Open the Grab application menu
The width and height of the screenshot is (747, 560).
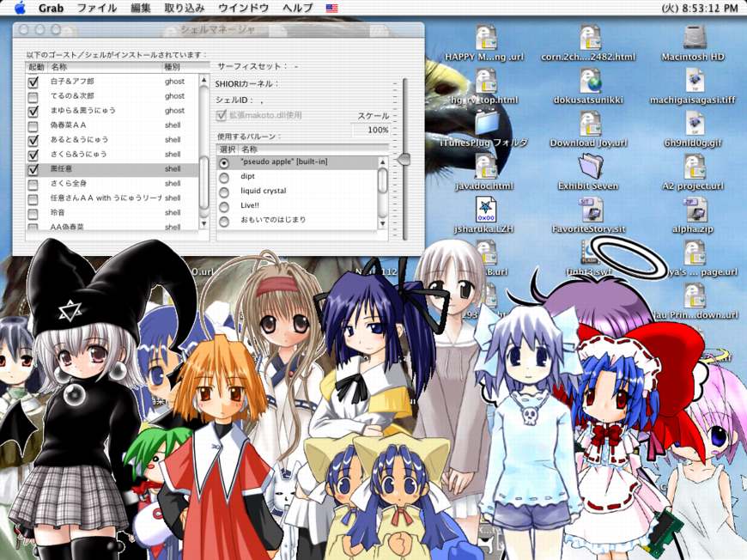point(51,8)
